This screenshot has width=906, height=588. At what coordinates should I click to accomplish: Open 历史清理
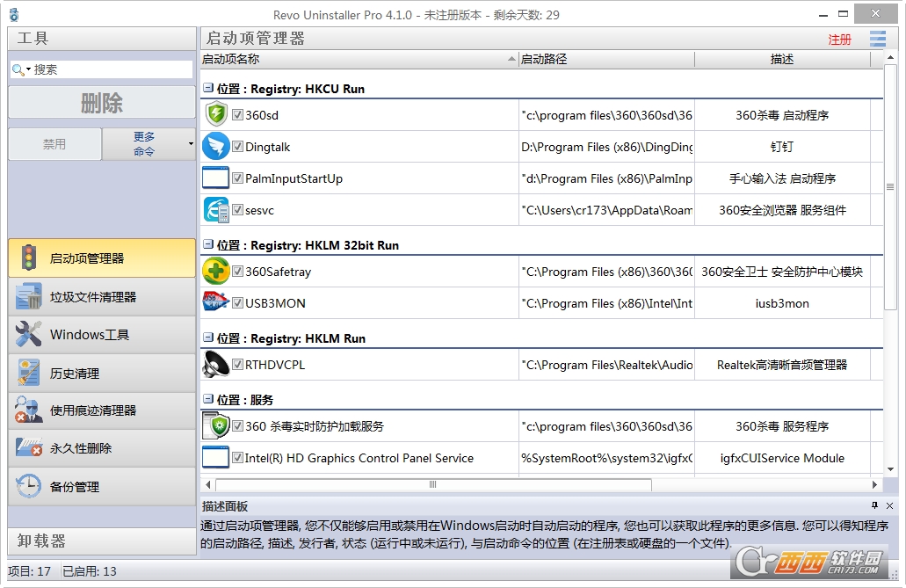[102, 373]
